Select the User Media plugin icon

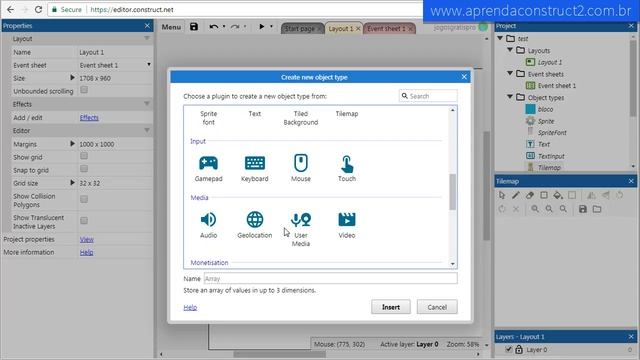pyautogui.click(x=301, y=220)
